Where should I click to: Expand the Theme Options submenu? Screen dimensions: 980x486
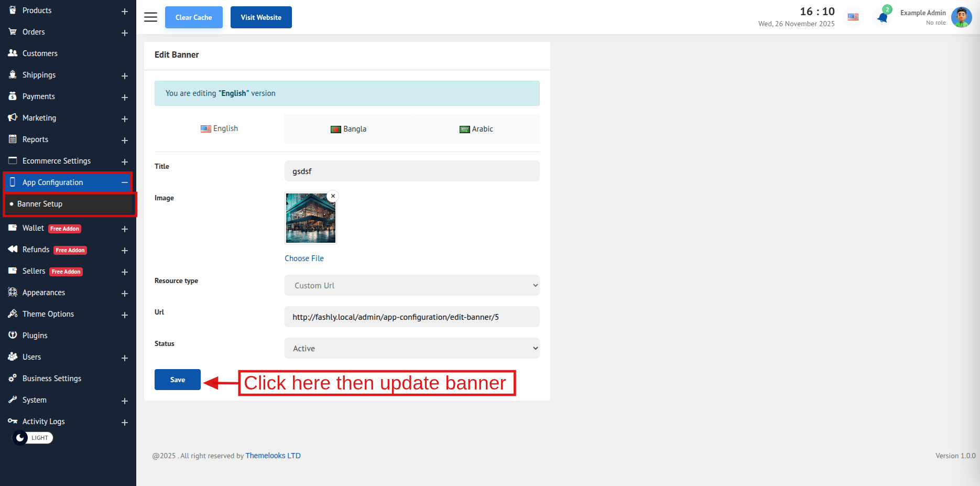pos(125,315)
